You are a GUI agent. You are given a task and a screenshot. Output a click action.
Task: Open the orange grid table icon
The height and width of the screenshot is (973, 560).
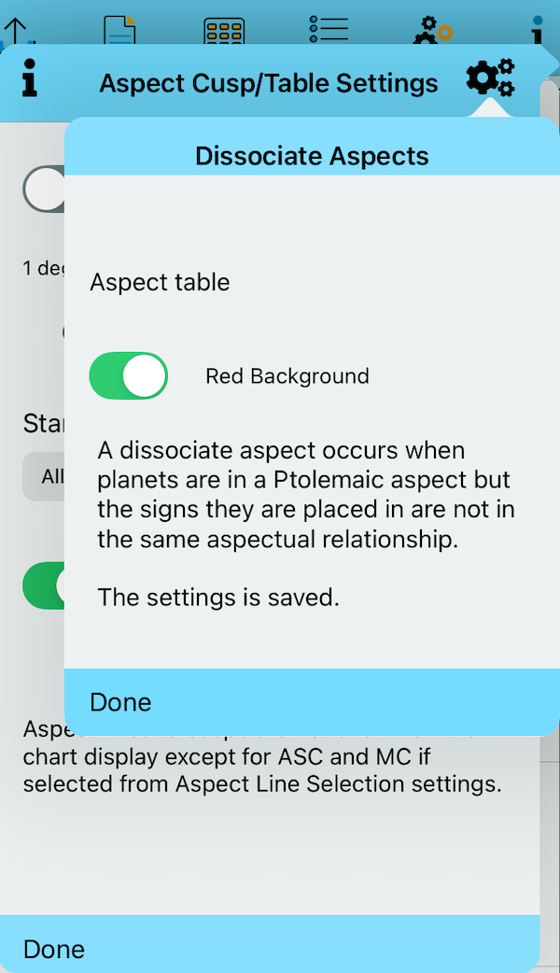pyautogui.click(x=224, y=30)
